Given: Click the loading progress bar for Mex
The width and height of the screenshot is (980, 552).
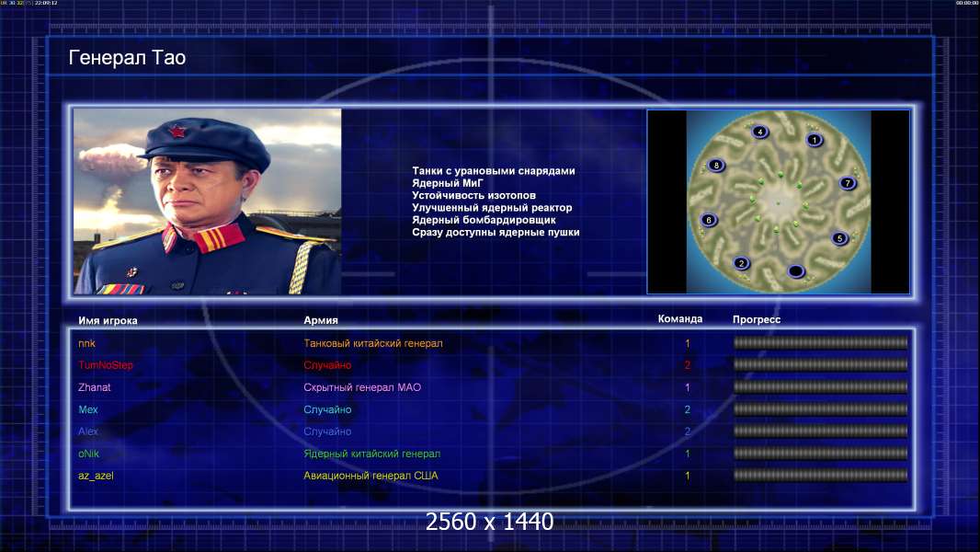Looking at the screenshot, I should coord(821,409).
